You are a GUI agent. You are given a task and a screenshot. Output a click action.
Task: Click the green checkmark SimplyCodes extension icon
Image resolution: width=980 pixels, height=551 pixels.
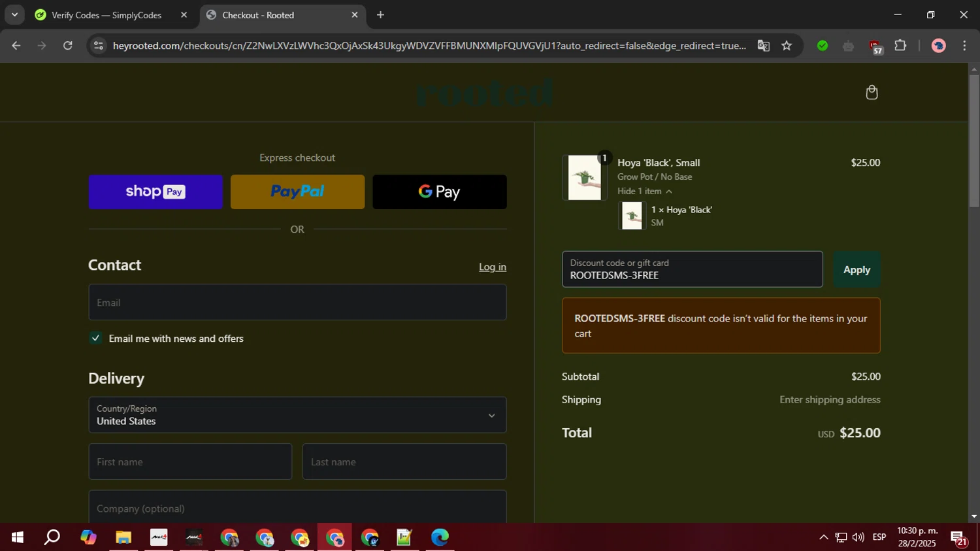coord(823,46)
